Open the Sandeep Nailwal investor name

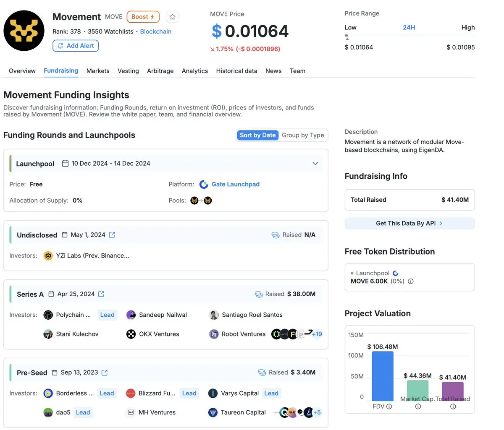[163, 315]
